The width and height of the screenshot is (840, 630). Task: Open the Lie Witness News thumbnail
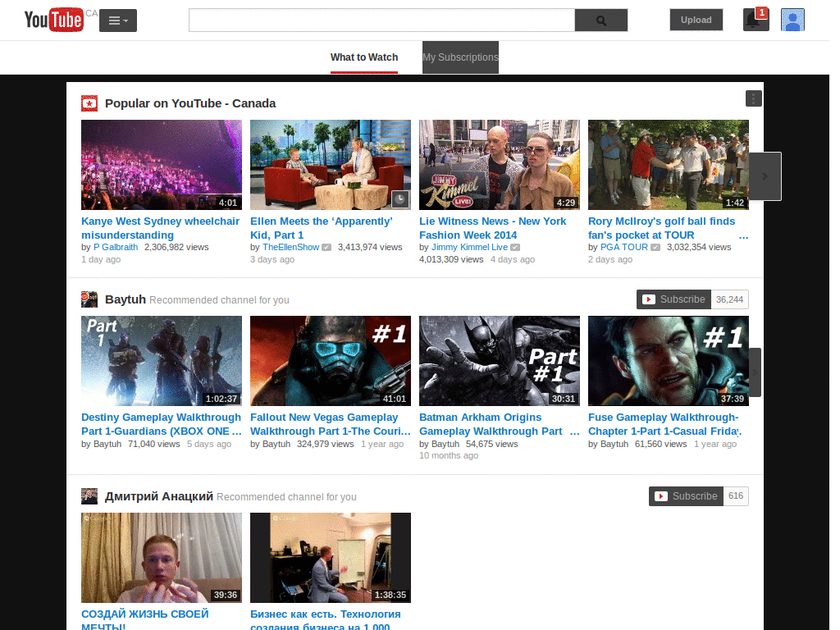click(x=500, y=164)
